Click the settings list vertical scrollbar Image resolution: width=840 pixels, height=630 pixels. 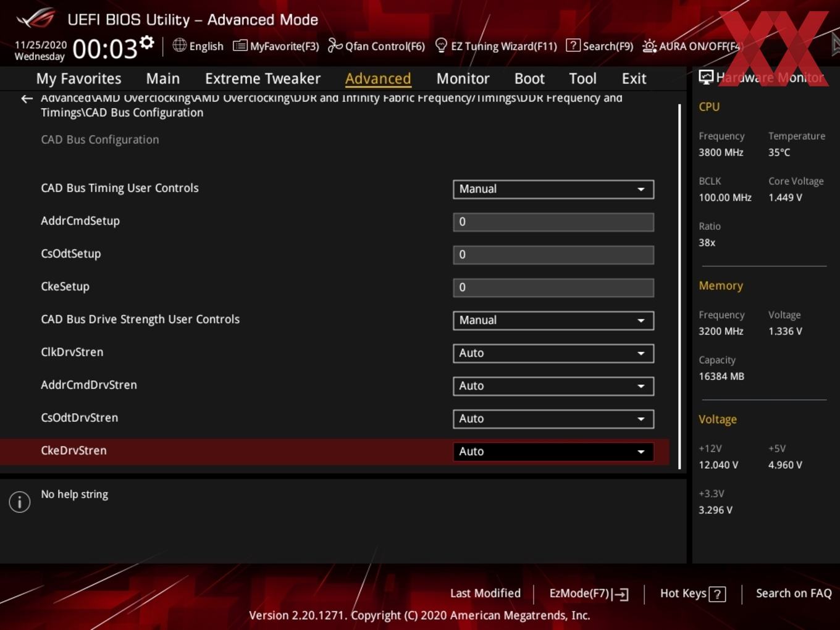click(679, 287)
